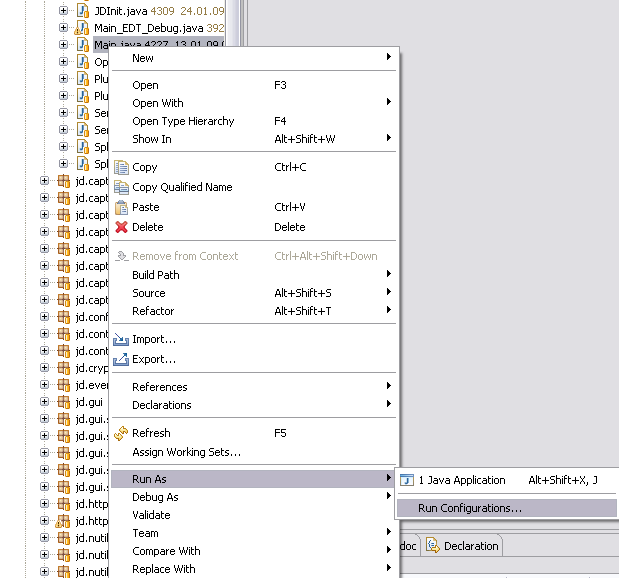Click the Copy icon in context menu
The height and width of the screenshot is (578, 619).
(122, 168)
